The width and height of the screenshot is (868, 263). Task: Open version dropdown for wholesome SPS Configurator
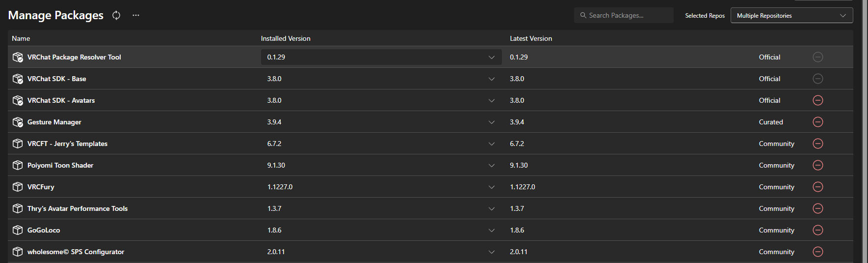[381, 252]
